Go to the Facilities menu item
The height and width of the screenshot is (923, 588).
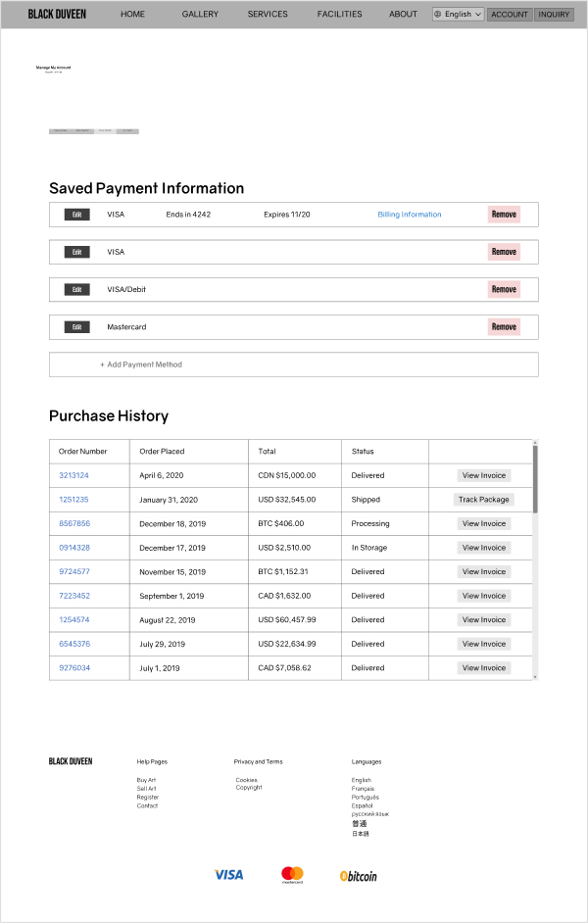pos(339,15)
